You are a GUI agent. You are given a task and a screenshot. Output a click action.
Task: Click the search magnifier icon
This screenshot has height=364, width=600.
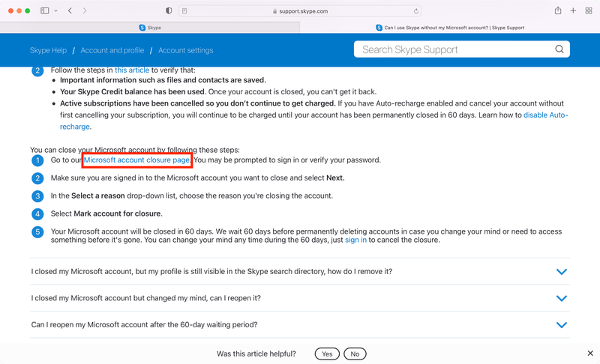(x=559, y=49)
